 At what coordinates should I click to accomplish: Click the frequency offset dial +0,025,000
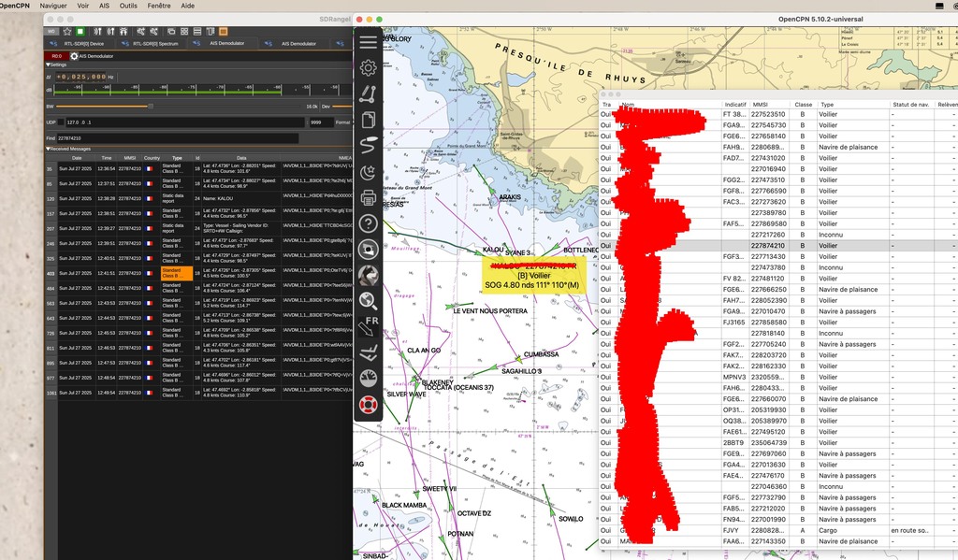coord(81,77)
